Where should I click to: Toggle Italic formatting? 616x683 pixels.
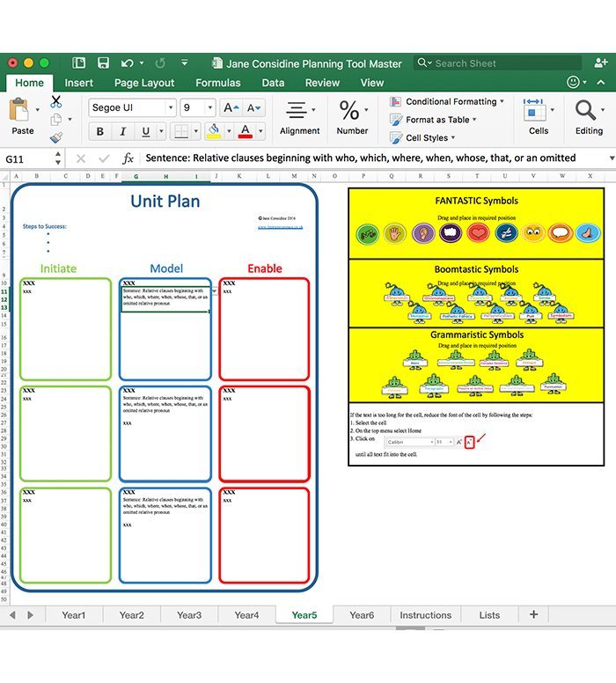(x=123, y=131)
